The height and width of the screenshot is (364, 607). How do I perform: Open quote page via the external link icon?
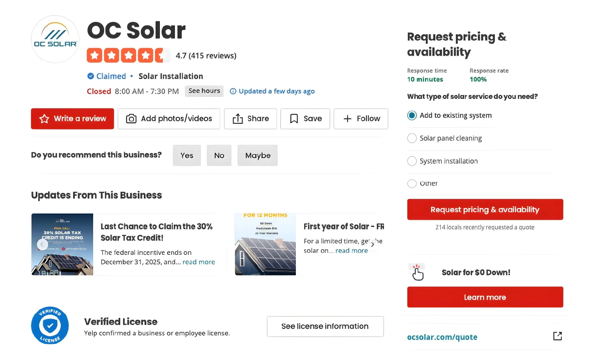(x=557, y=336)
